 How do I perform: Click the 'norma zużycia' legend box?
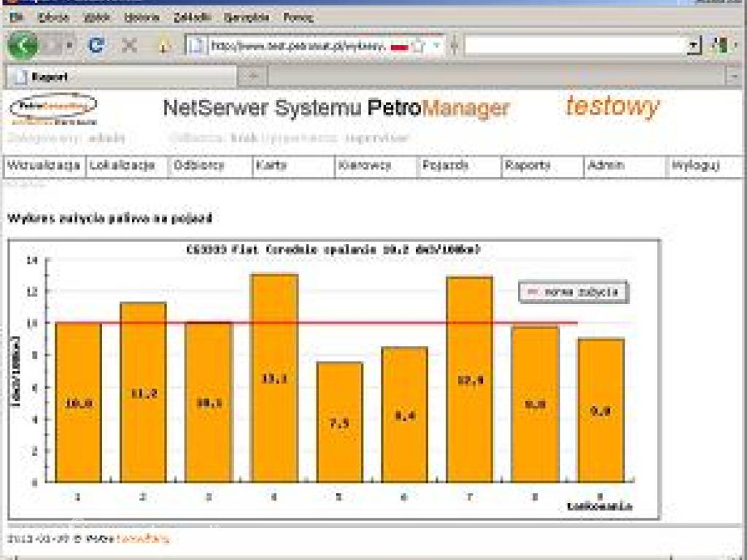573,292
